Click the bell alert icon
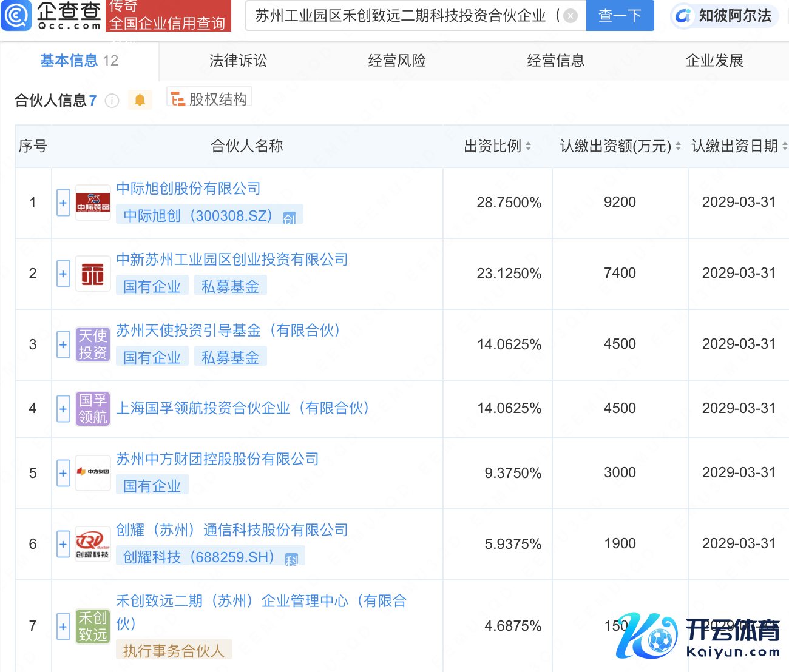 coord(140,100)
